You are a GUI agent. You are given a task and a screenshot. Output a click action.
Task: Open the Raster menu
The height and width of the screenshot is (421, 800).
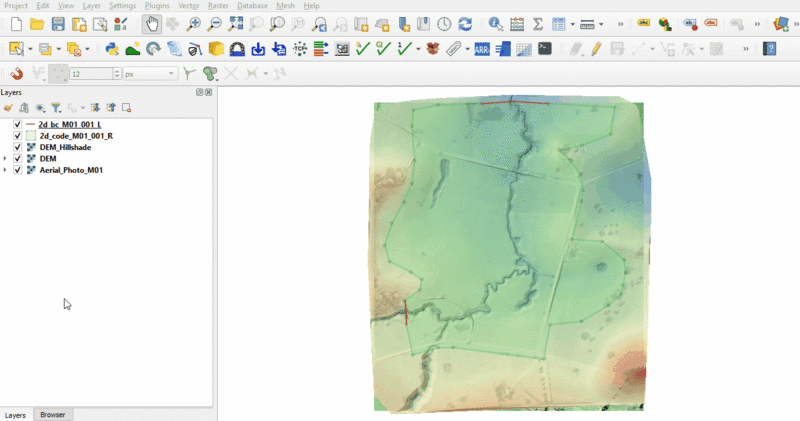click(x=218, y=6)
